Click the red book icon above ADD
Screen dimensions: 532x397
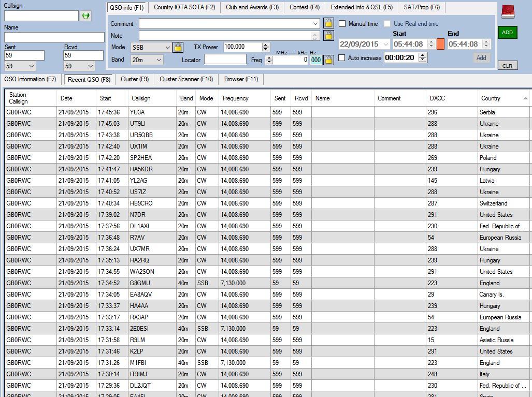coord(508,12)
